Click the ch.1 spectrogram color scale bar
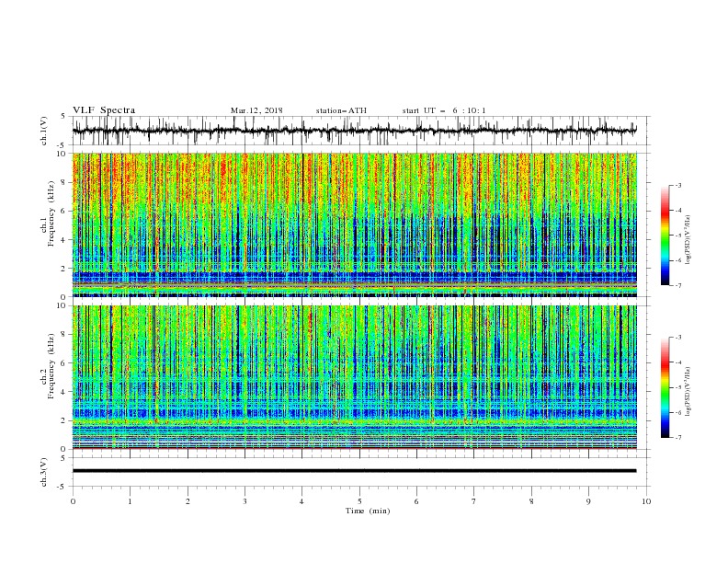The width and height of the screenshot is (728, 563). (665, 236)
